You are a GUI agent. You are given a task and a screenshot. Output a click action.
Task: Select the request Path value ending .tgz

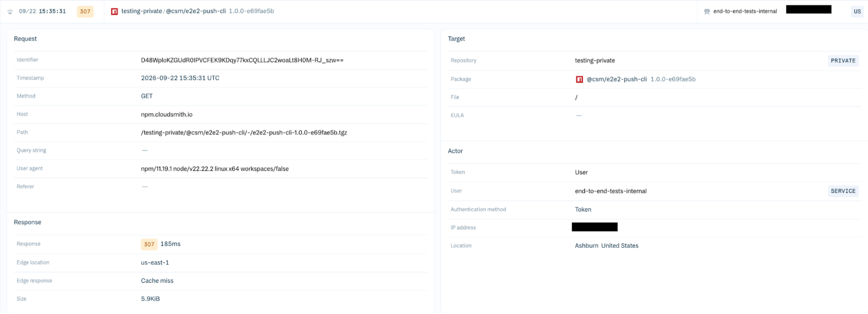(x=244, y=133)
